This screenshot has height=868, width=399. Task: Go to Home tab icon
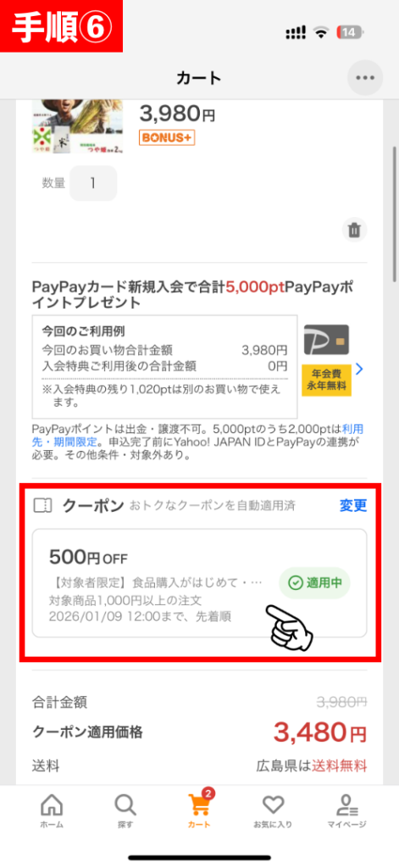pos(52,811)
